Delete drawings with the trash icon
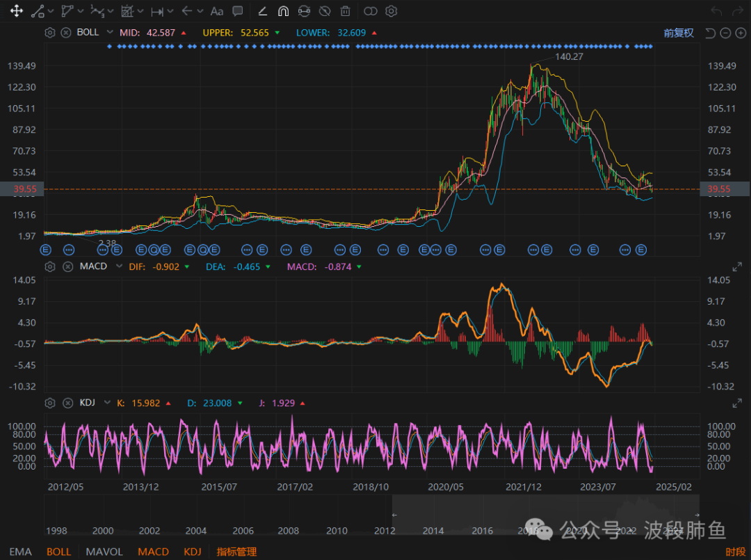 click(x=346, y=11)
